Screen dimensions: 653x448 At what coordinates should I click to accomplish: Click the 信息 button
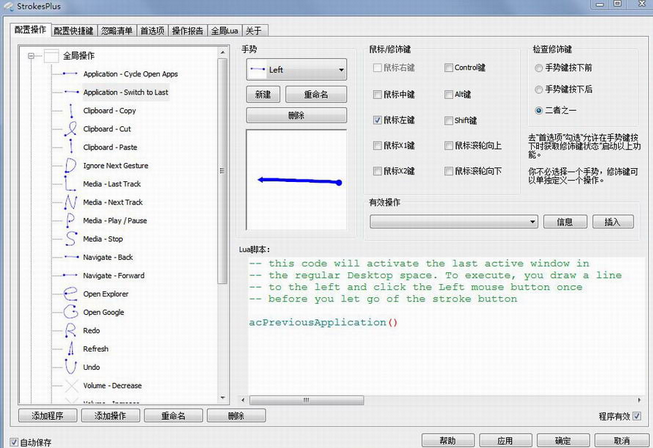tap(565, 222)
